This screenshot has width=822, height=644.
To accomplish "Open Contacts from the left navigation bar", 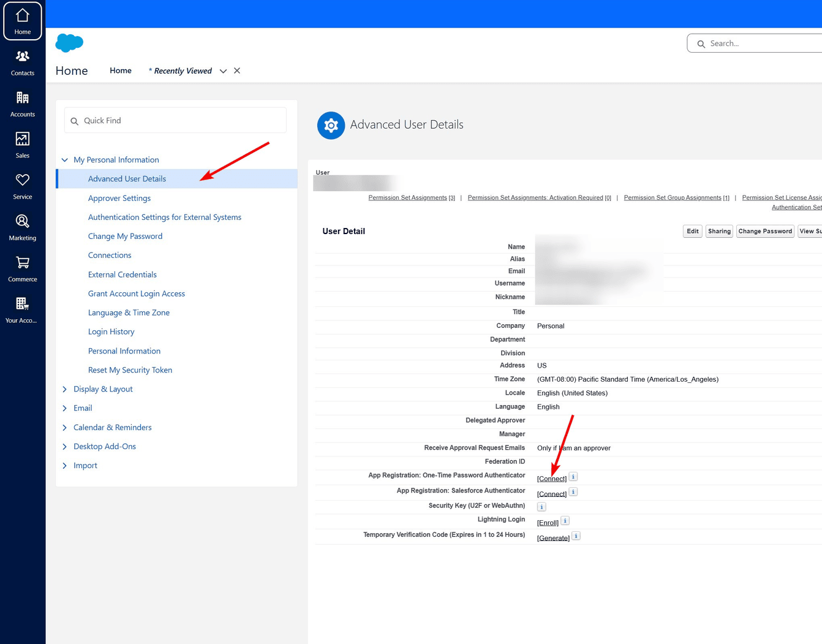I will (23, 63).
